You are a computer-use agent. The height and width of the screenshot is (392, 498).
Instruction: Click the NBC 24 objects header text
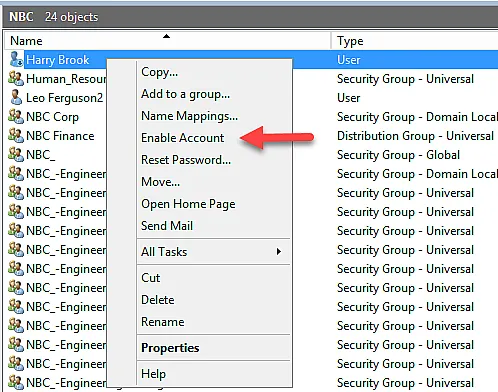pyautogui.click(x=54, y=17)
